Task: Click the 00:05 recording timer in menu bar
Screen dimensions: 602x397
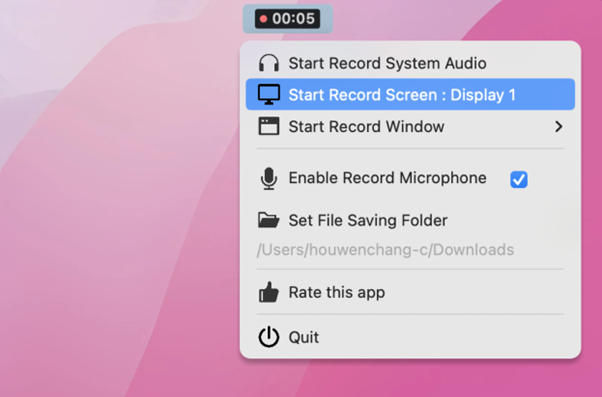Action: click(x=288, y=19)
